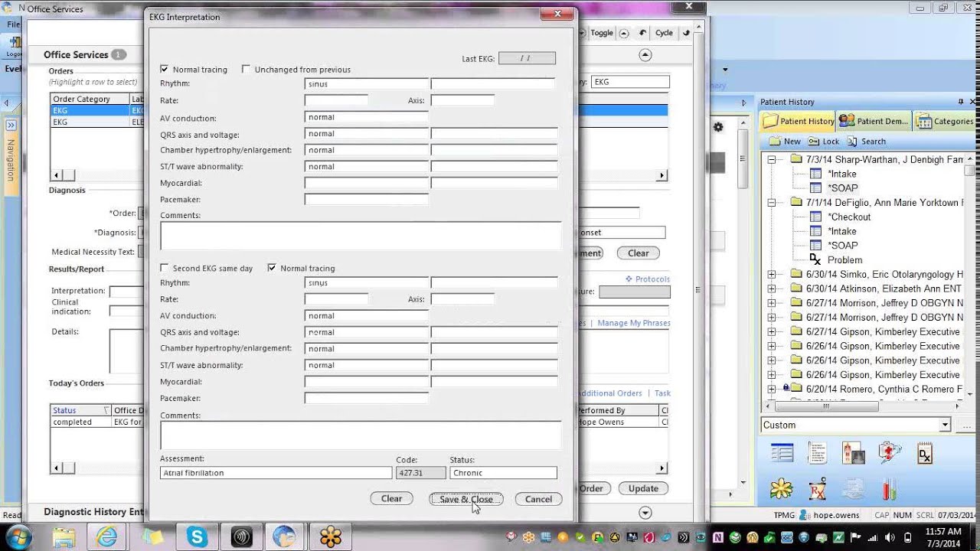Select *SOAP note under Sharp-Warthan
Screen dimensions: 980x551
842,188
